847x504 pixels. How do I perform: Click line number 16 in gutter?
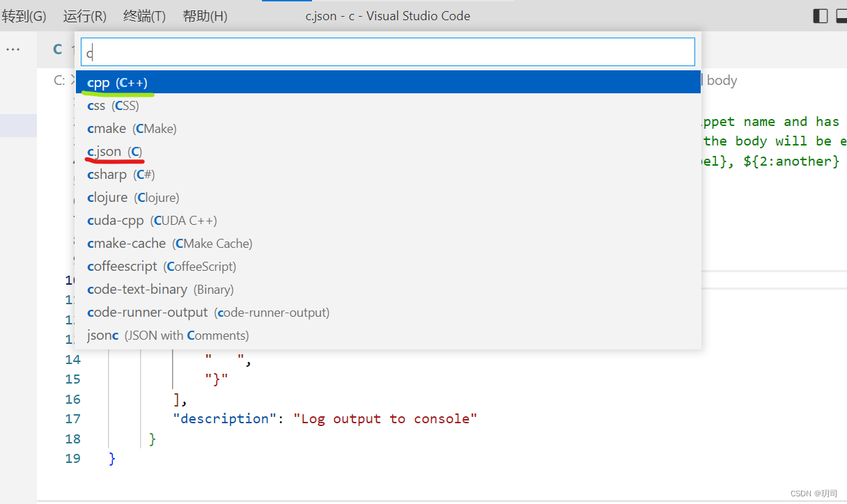tap(72, 400)
